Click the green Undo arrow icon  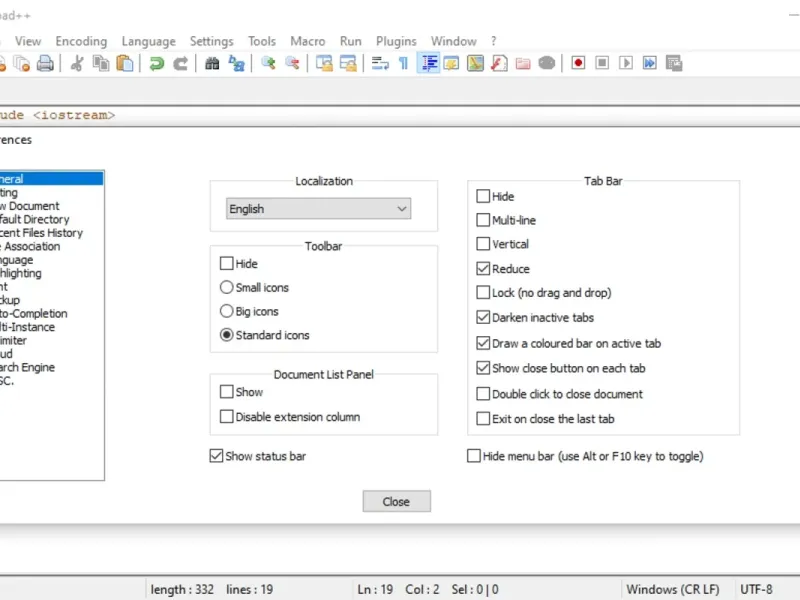pos(157,63)
